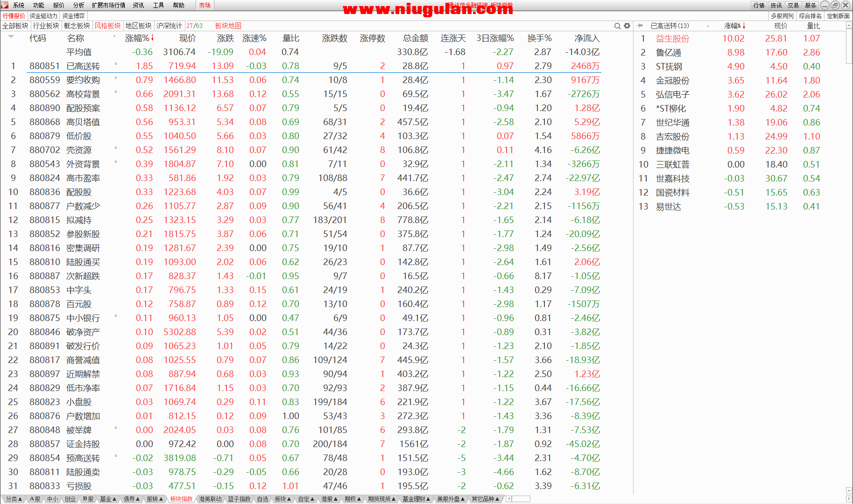Screen dimensions: 853x504
Task: Open the 板块地图 link
Action: (228, 26)
